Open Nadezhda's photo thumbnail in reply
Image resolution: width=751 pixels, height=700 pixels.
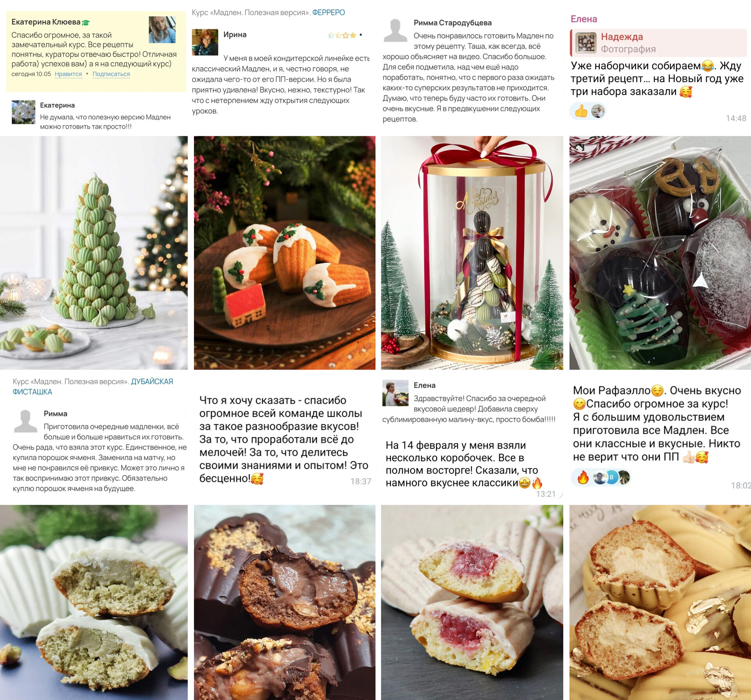[586, 43]
